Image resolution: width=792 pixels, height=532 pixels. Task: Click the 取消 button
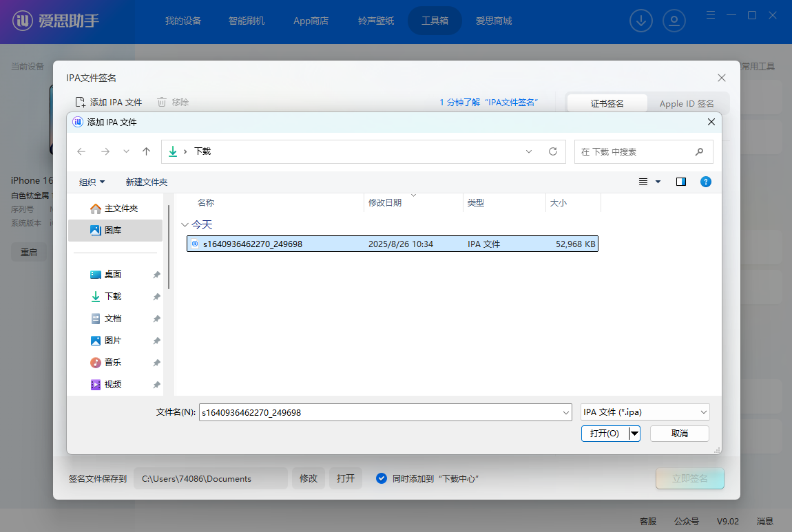(679, 433)
